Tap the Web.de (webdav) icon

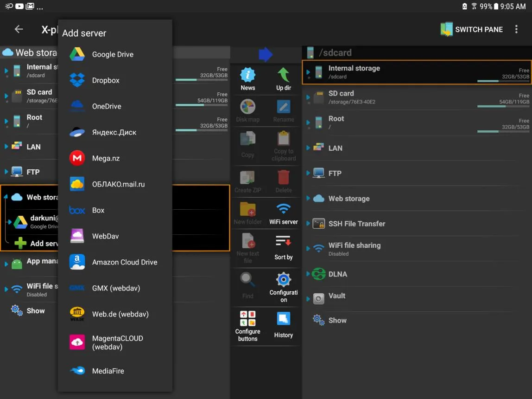77,314
